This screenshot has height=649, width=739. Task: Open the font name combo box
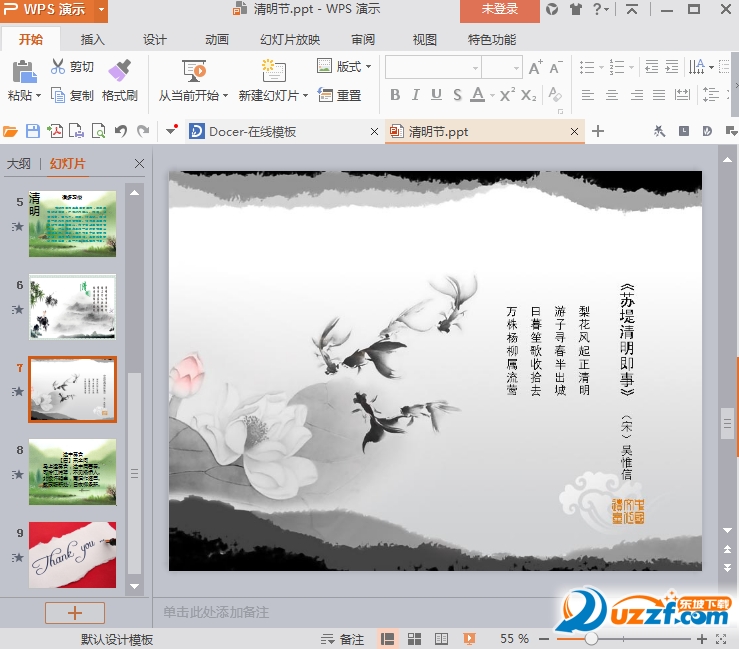[433, 67]
